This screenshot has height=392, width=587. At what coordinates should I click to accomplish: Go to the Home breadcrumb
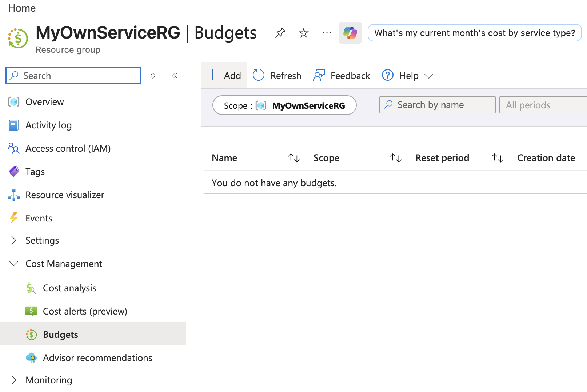(x=22, y=8)
